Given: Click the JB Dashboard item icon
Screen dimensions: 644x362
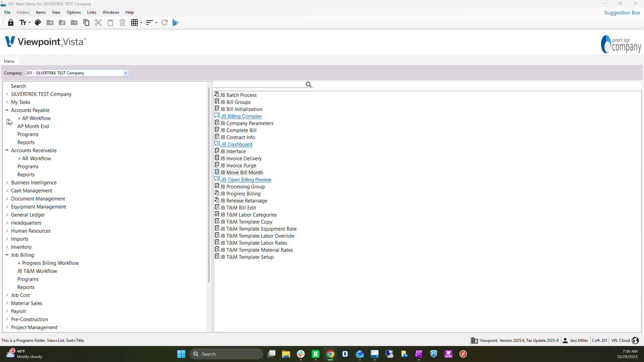Looking at the screenshot, I should click(217, 144).
